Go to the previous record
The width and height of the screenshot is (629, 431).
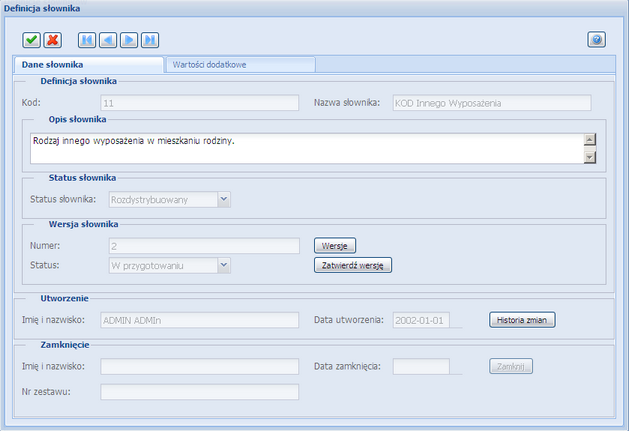[x=108, y=40]
